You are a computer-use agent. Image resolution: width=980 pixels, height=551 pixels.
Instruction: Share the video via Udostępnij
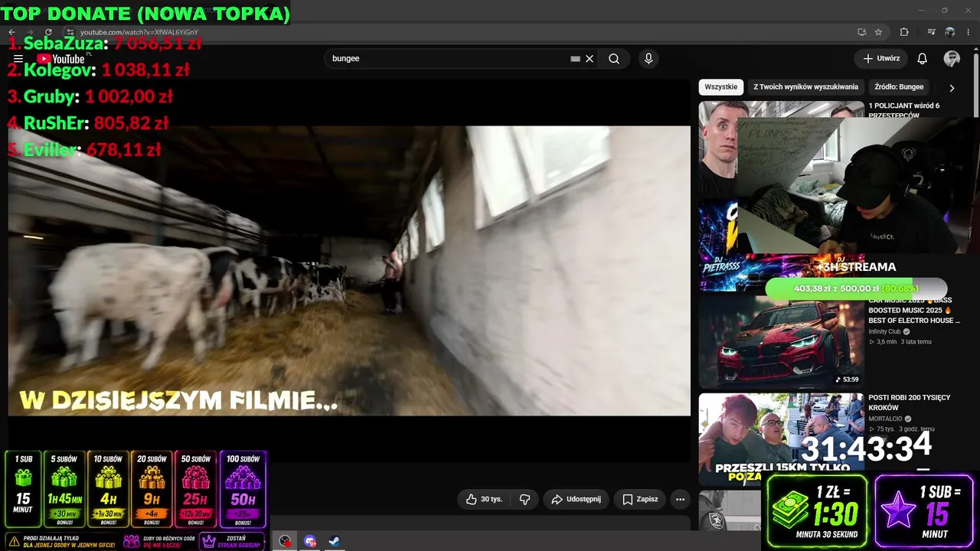click(576, 499)
